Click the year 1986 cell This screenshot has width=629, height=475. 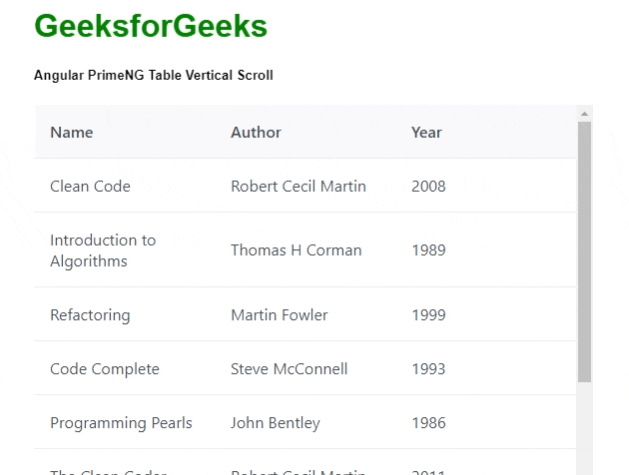[428, 423]
